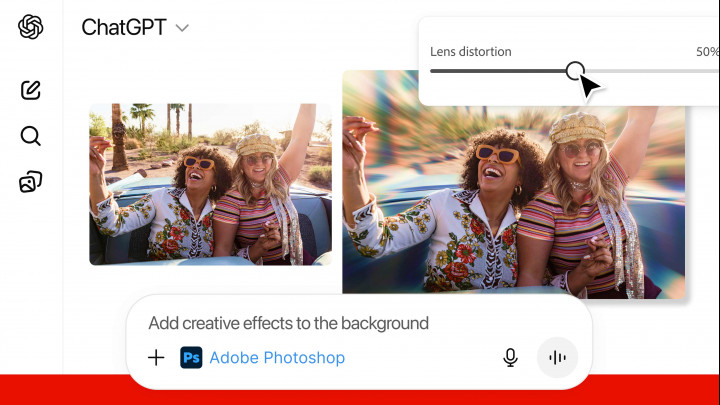Click the Lens distortion slider handle
Screen dimensions: 720x405
pyautogui.click(x=575, y=71)
